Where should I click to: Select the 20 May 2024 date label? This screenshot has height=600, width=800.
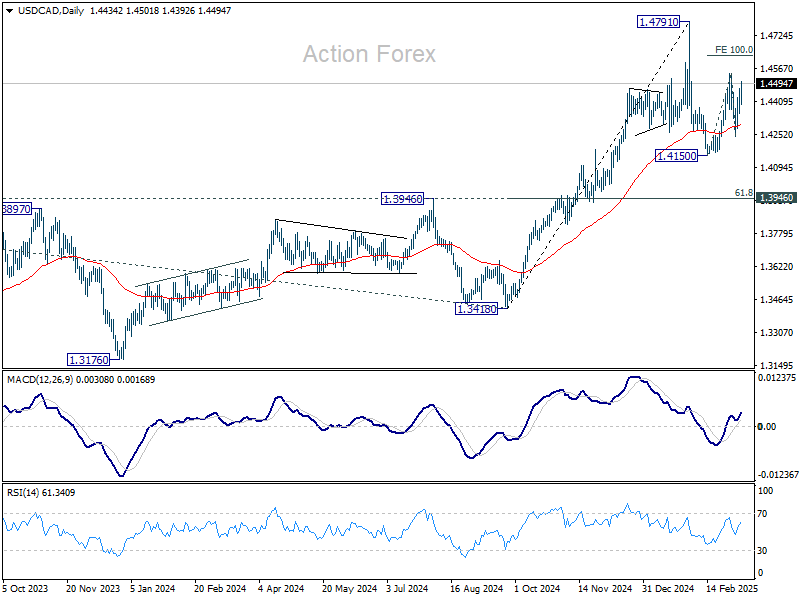coord(349,589)
